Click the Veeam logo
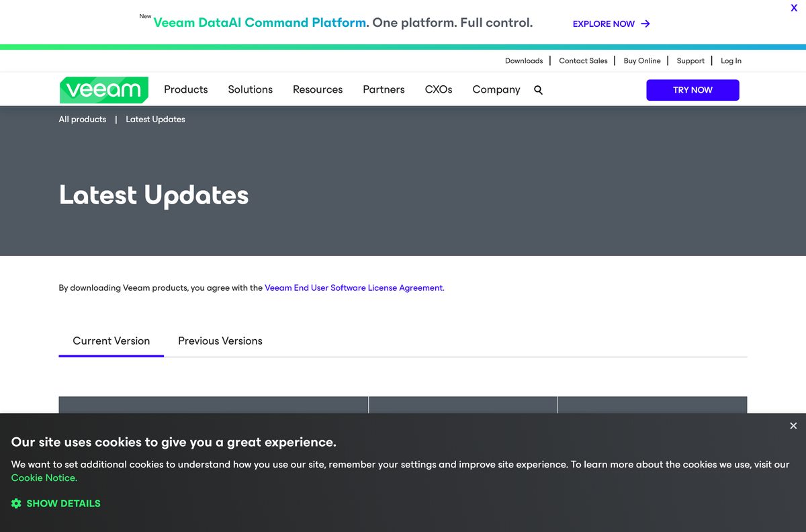The height and width of the screenshot is (532, 806). coord(104,90)
